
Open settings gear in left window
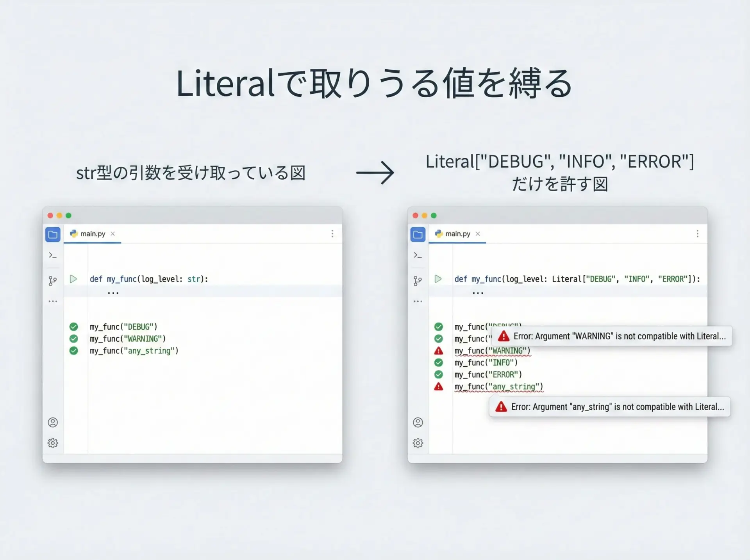(53, 443)
